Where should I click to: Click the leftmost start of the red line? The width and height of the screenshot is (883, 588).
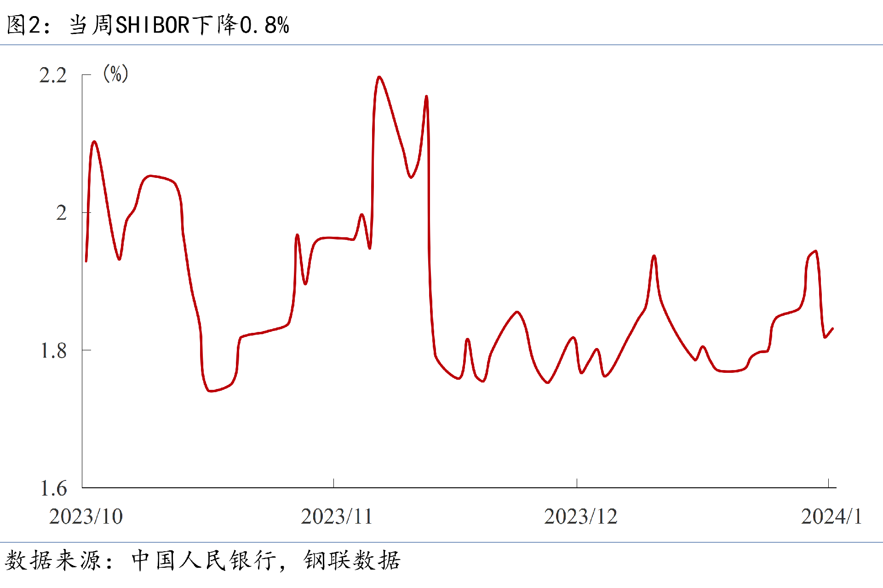86,261
